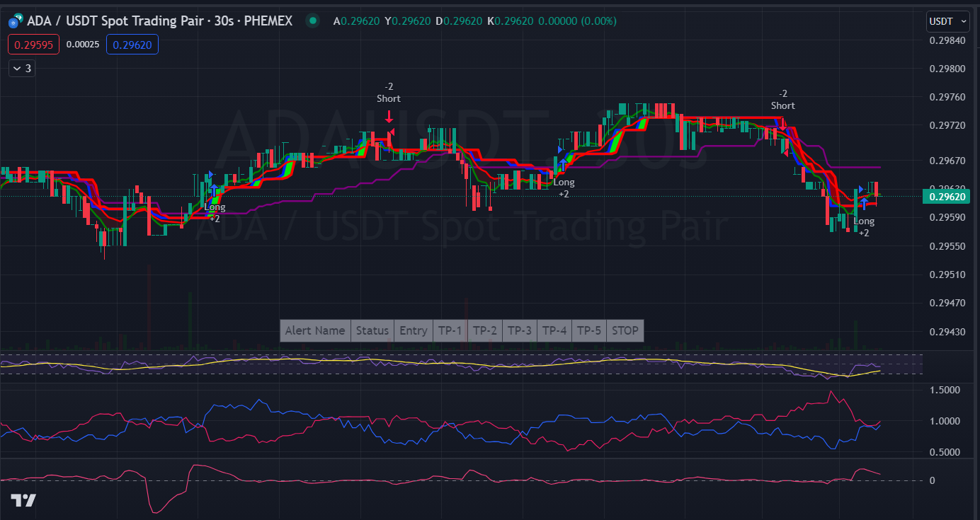Click the blue 0.29620 buy price button
980x520 pixels.
[132, 45]
